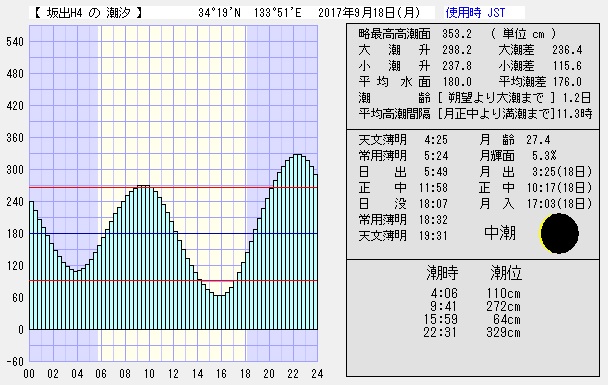
Task: Select the 9:41 272cm tide row
Action: pyautogui.click(x=475, y=306)
